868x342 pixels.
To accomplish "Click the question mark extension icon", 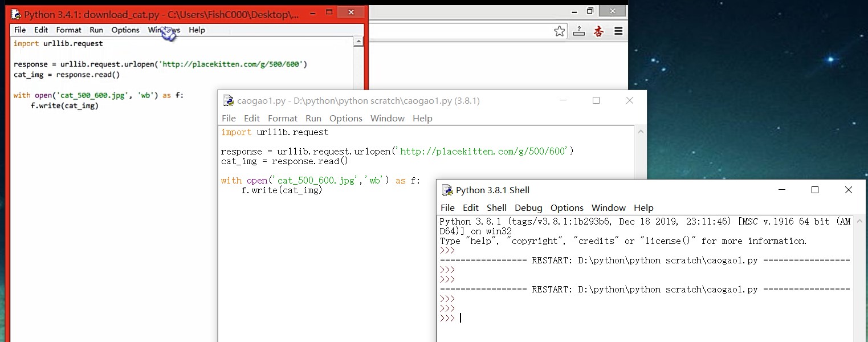I will pos(579,31).
